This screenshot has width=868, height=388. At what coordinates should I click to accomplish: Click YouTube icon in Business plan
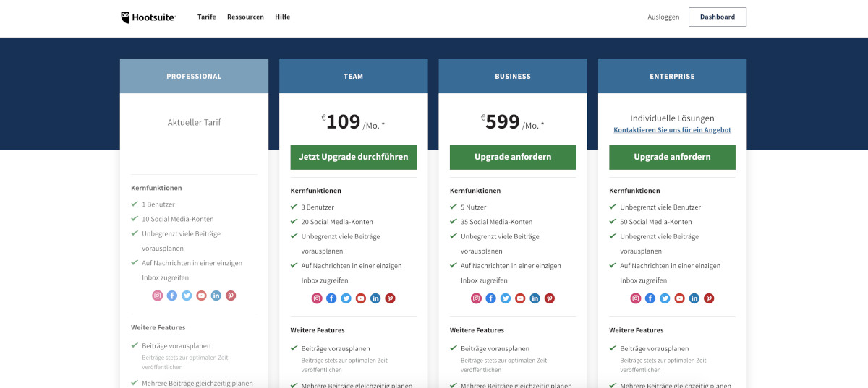pos(520,298)
